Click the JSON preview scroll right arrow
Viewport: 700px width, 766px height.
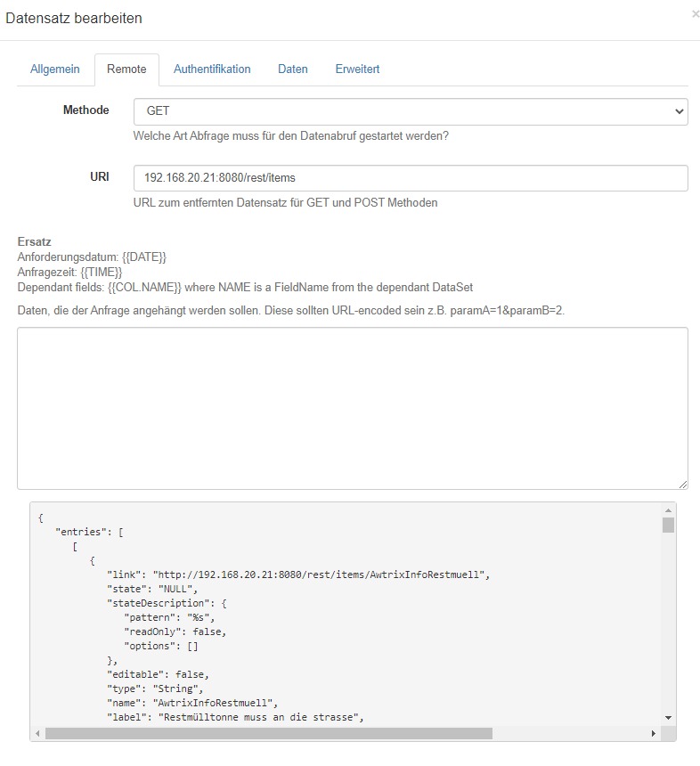coord(654,733)
